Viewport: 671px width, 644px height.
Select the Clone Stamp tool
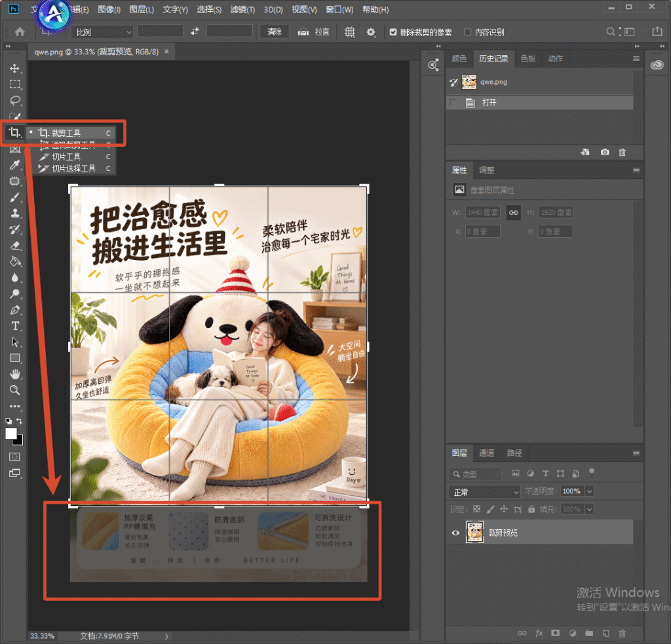click(x=14, y=213)
